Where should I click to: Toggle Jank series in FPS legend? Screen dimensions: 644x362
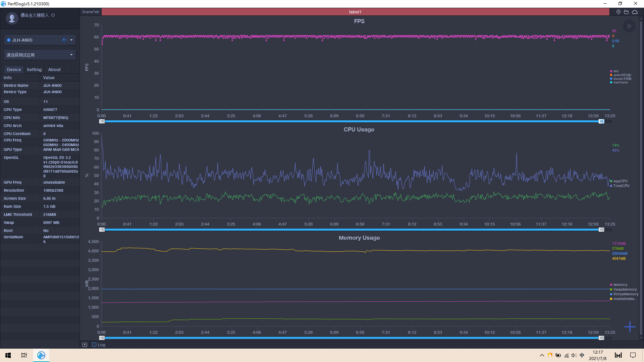point(621,75)
